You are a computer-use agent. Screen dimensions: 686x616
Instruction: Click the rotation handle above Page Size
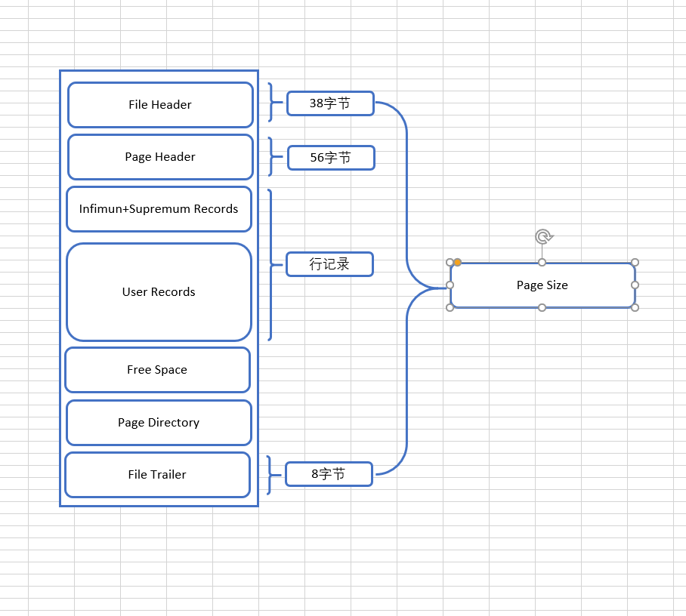point(543,236)
